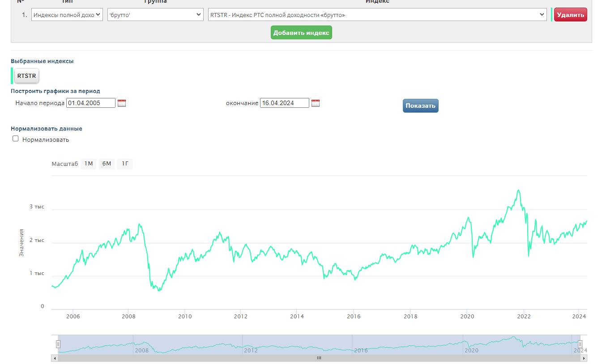Set chart scale to 1Г

coord(125,164)
